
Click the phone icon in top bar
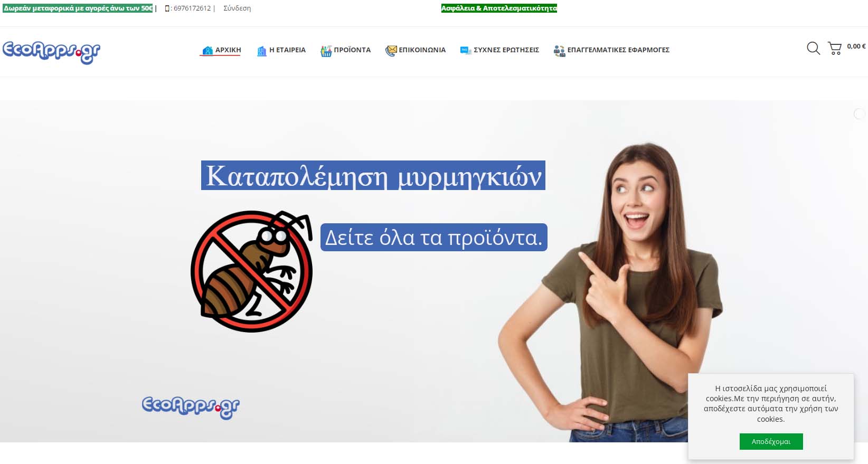(x=167, y=8)
